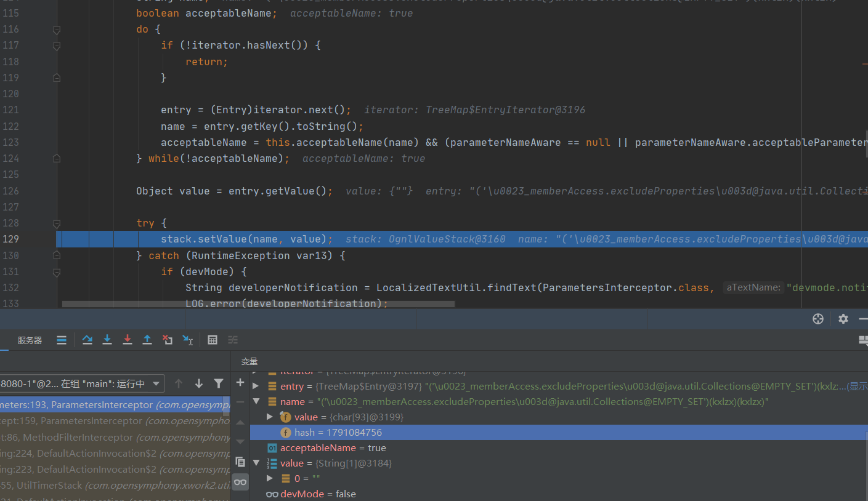Collapse the name variable node
868x501 pixels.
coord(256,402)
